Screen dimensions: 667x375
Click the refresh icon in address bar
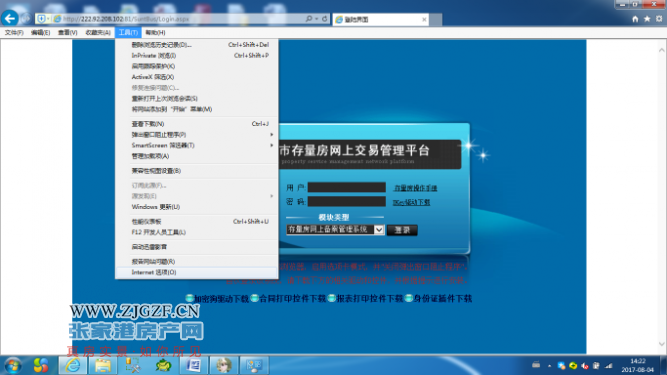[325, 19]
